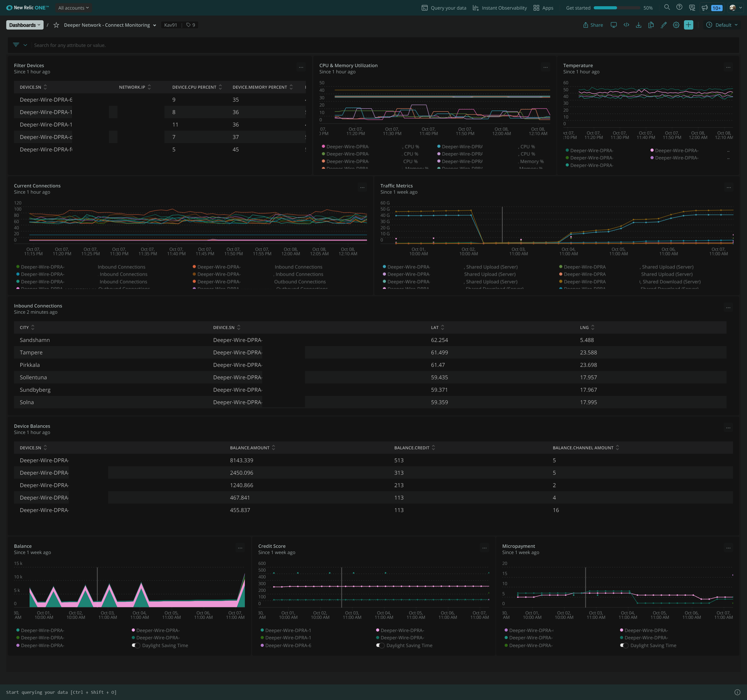Click the pencil edit dashboard icon
Viewport: 747px width, 700px height.
663,25
